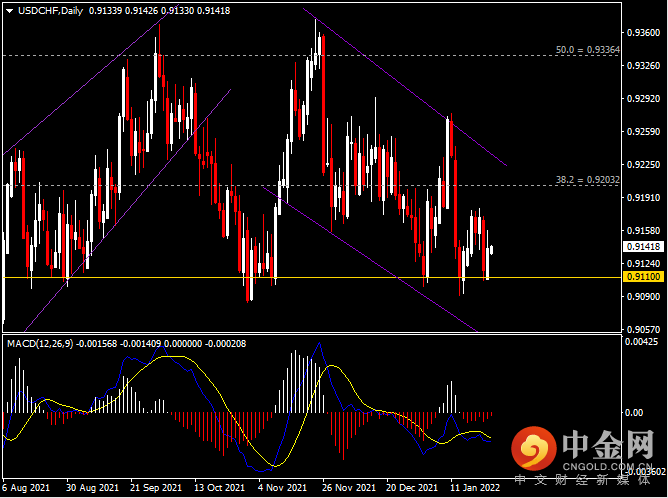This screenshot has width=668, height=498.
Task: Click the yellow 0.91100 price level tag
Action: (643, 277)
